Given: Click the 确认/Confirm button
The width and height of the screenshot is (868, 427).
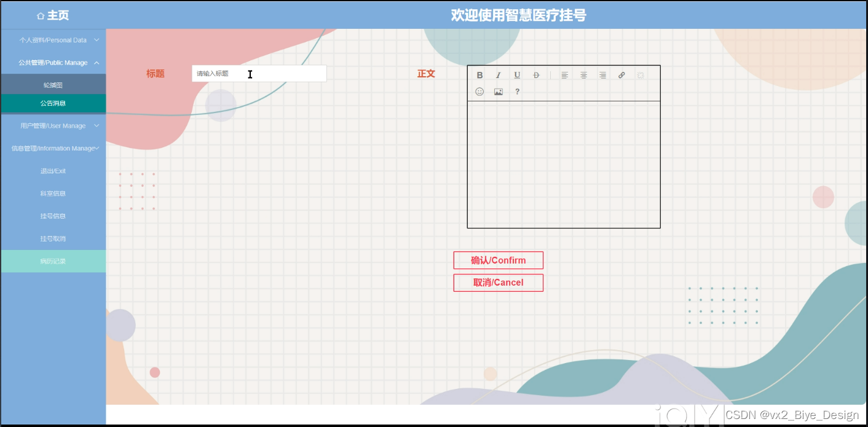Looking at the screenshot, I should coord(499,261).
